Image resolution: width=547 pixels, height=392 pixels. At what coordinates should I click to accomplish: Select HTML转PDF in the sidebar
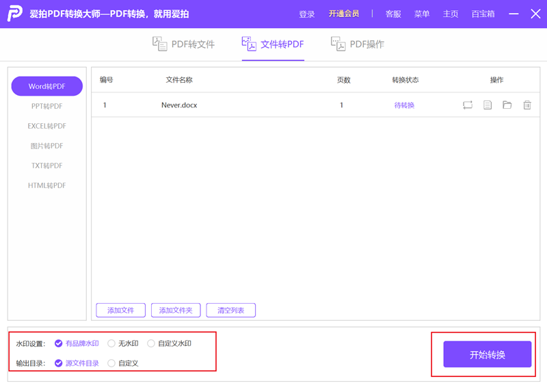tap(47, 185)
